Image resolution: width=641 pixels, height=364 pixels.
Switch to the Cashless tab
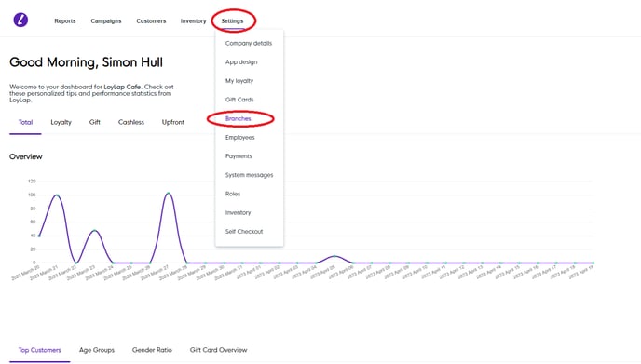(131, 122)
